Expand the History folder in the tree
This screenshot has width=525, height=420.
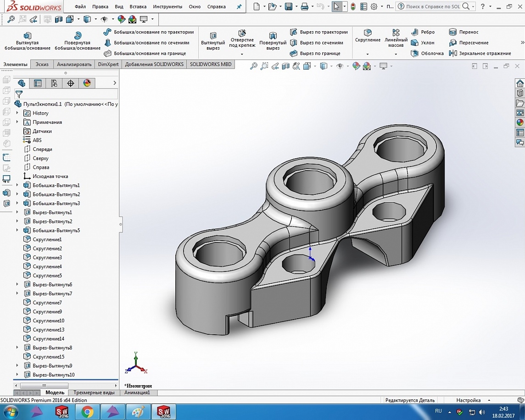pos(17,113)
